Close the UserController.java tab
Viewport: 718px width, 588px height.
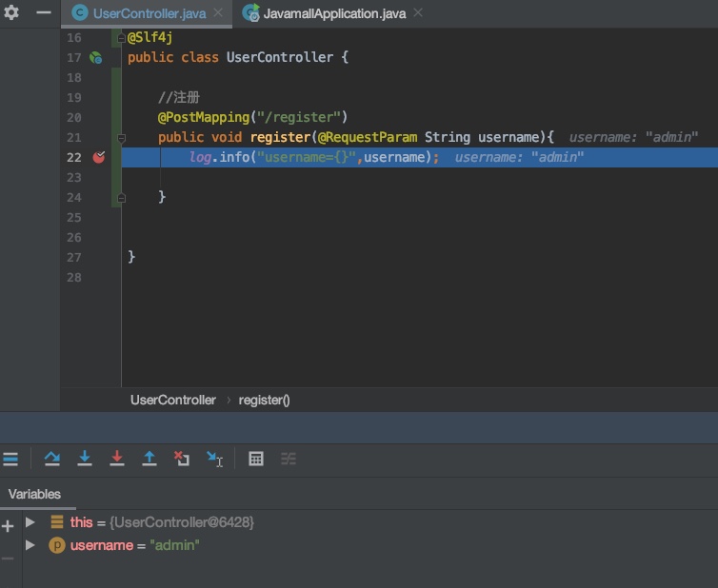point(218,13)
